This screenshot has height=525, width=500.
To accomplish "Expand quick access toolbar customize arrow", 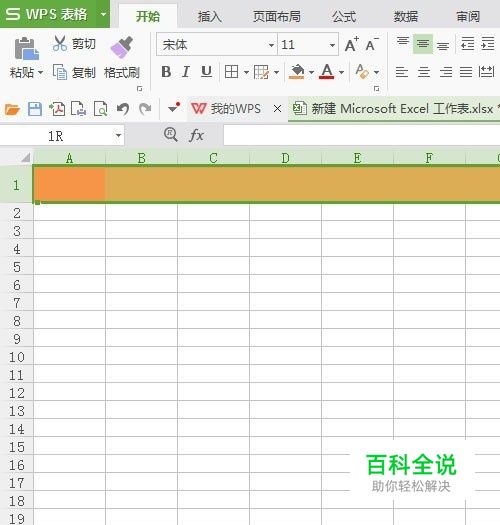I will [174, 108].
